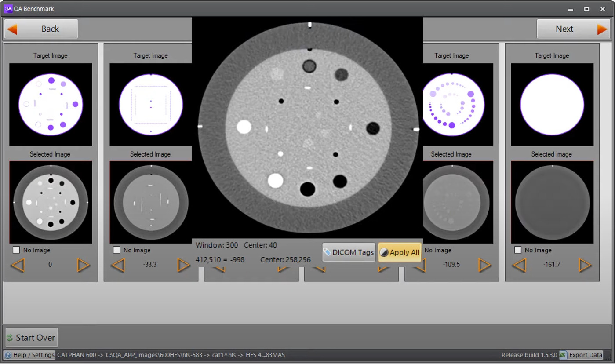This screenshot has width=615, height=364.
Task: Click Start Over to reset
Action: 31,338
